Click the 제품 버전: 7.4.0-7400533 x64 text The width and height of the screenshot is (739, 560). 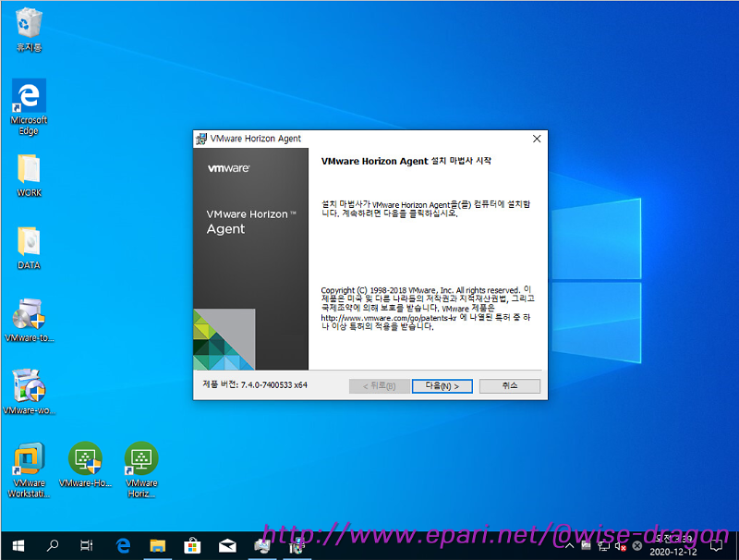(255, 385)
